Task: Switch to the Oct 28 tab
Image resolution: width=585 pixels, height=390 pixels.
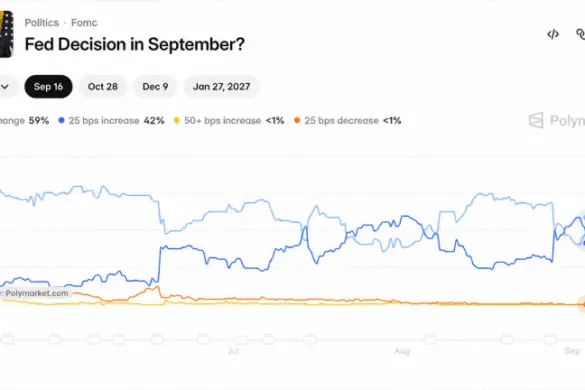Action: 103,87
